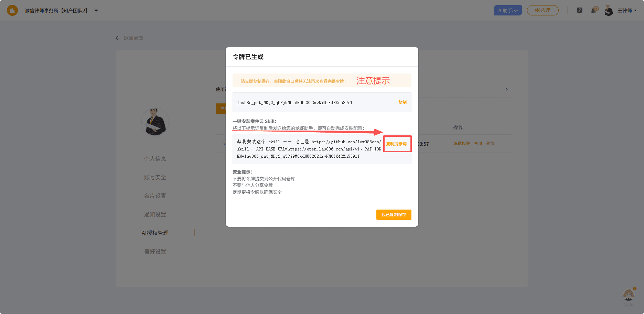Image resolution: width=644 pixels, height=314 pixels.
Task: Click the 令牌已生成 dialog title
Action: 248,57
